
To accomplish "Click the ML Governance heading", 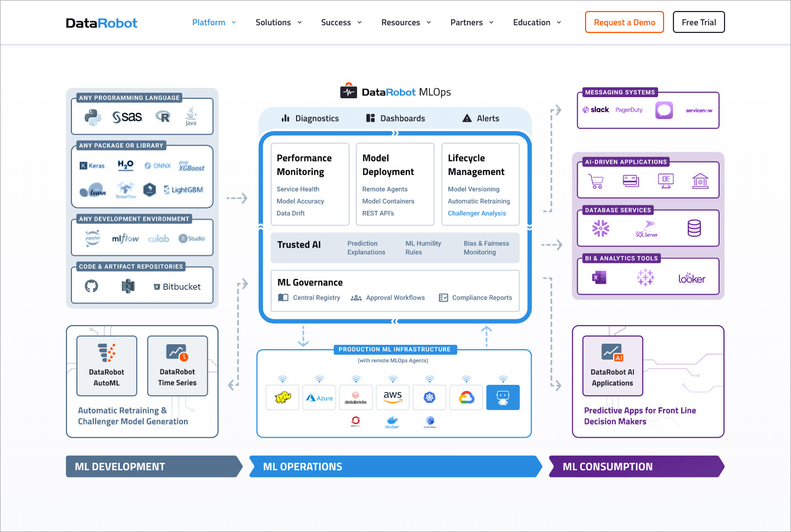I will coord(310,282).
